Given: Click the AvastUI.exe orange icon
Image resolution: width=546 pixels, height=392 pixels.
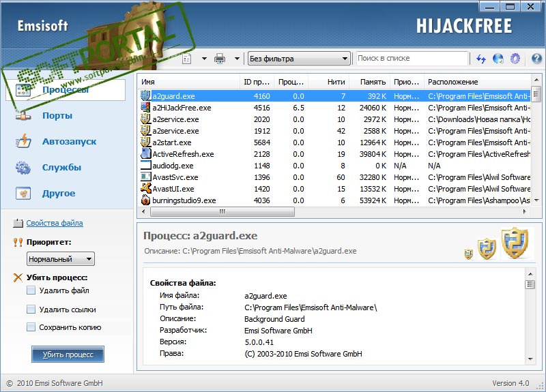Looking at the screenshot, I should pyautogui.click(x=145, y=189).
